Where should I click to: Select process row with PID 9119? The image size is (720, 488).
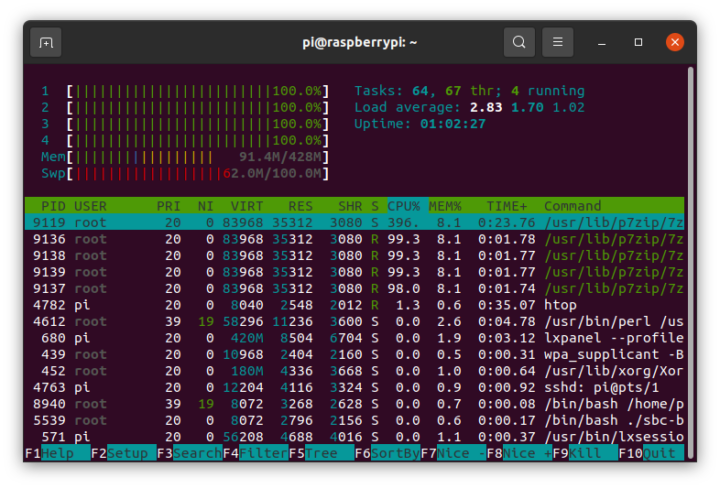(354, 223)
